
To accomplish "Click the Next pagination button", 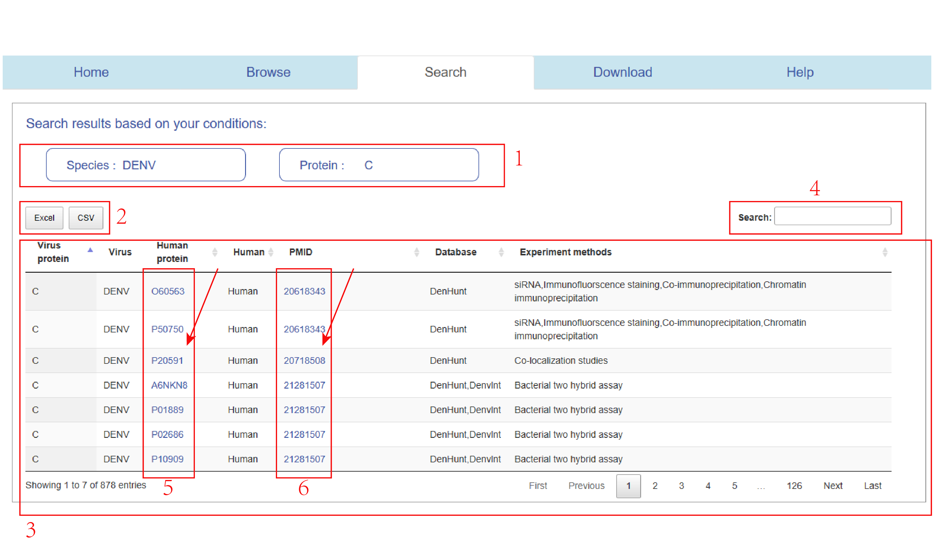I will pos(832,486).
